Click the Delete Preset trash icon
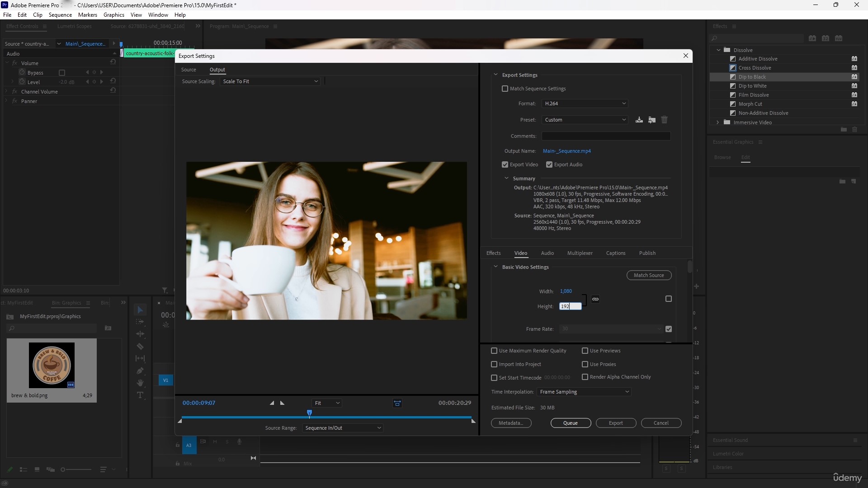Image resolution: width=868 pixels, height=488 pixels. [664, 120]
